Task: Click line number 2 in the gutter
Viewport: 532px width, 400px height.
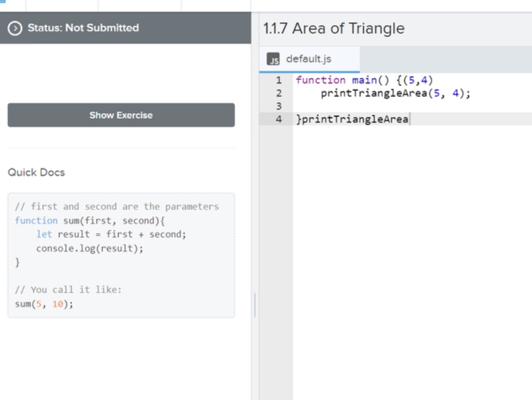Action: [279, 93]
